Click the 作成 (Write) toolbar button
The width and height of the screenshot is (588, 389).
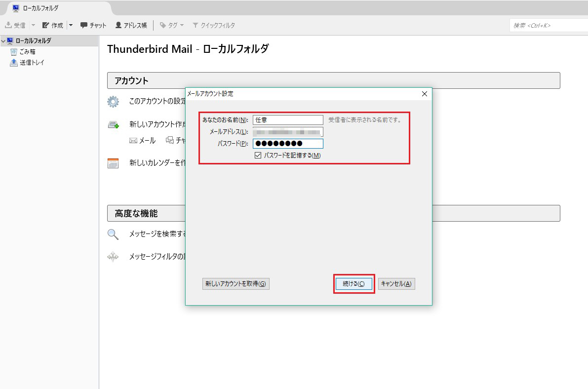[52, 25]
